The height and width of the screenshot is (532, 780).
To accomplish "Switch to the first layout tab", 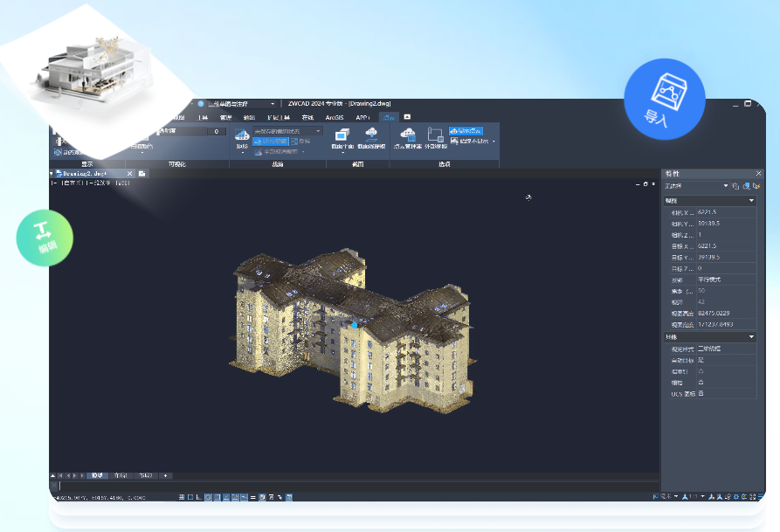I will click(x=121, y=476).
